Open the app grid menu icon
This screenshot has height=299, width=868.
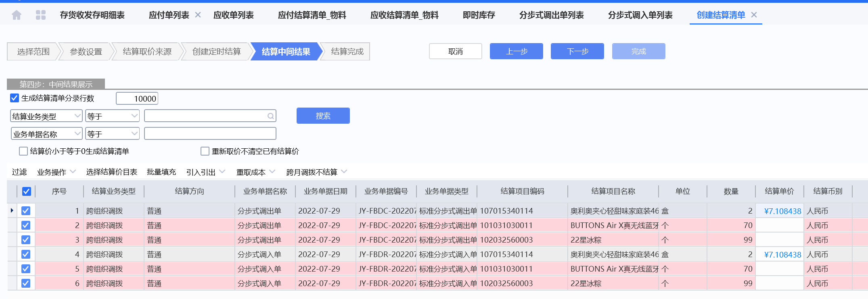pos(41,15)
